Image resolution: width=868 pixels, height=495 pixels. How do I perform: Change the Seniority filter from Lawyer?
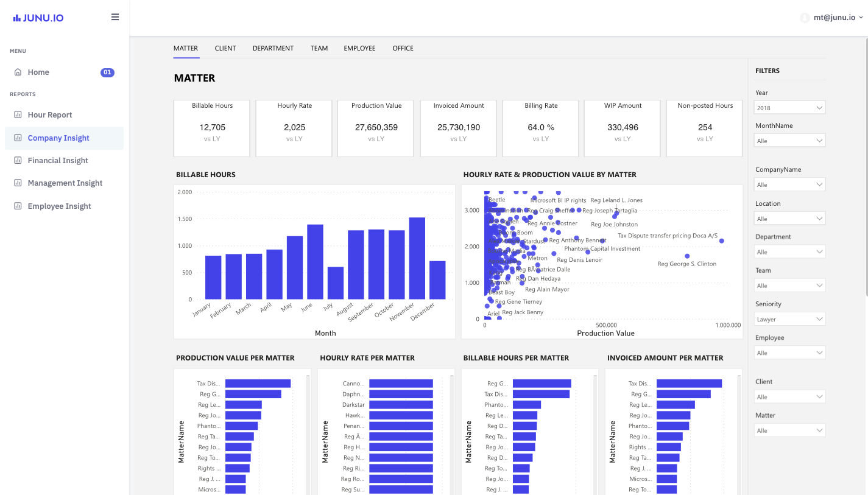click(789, 318)
